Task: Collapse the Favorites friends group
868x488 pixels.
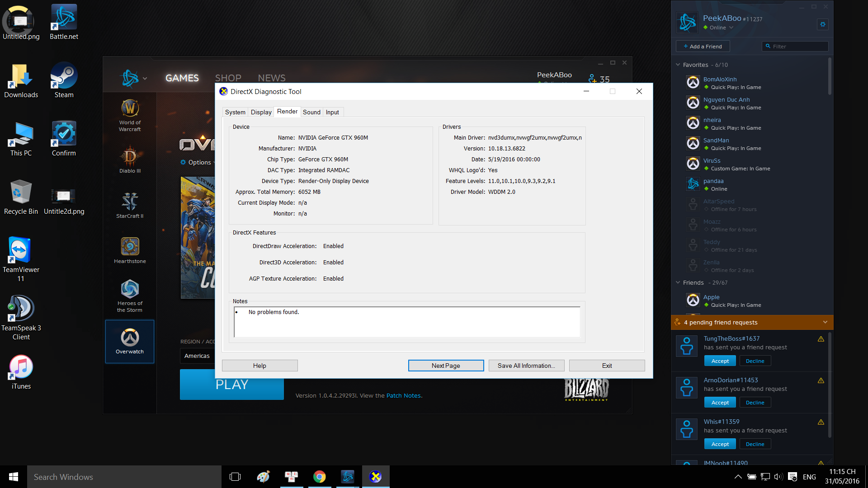Action: click(678, 65)
